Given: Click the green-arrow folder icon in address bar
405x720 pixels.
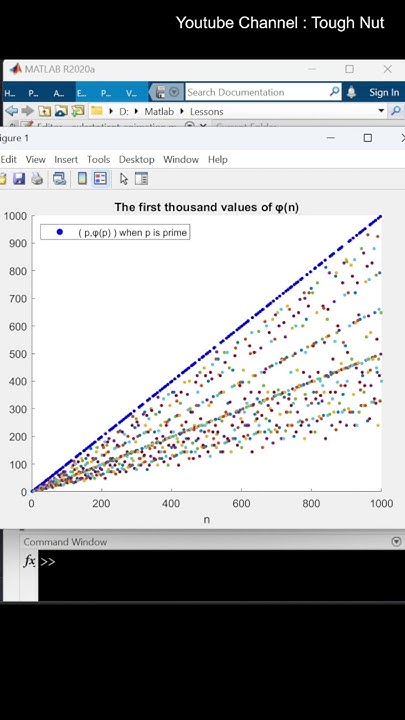Looking at the screenshot, I should (x=78, y=111).
